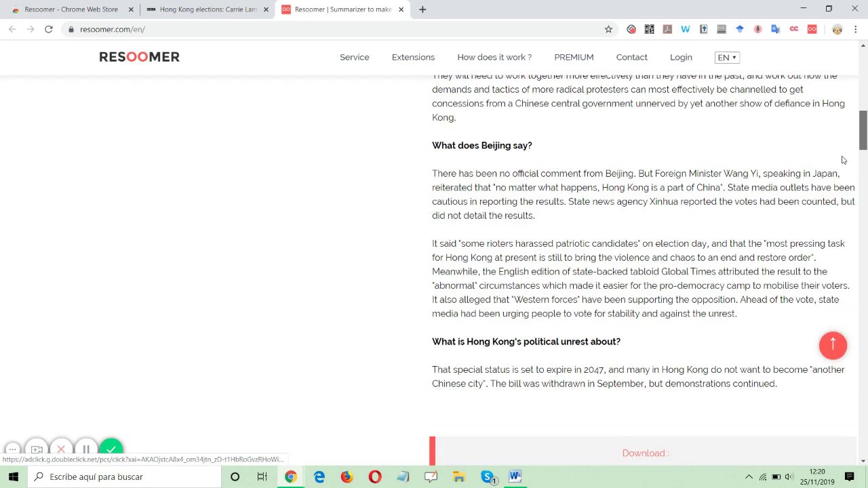868x488 pixels.
Task: Open Task View in the taskbar
Action: pos(262,476)
